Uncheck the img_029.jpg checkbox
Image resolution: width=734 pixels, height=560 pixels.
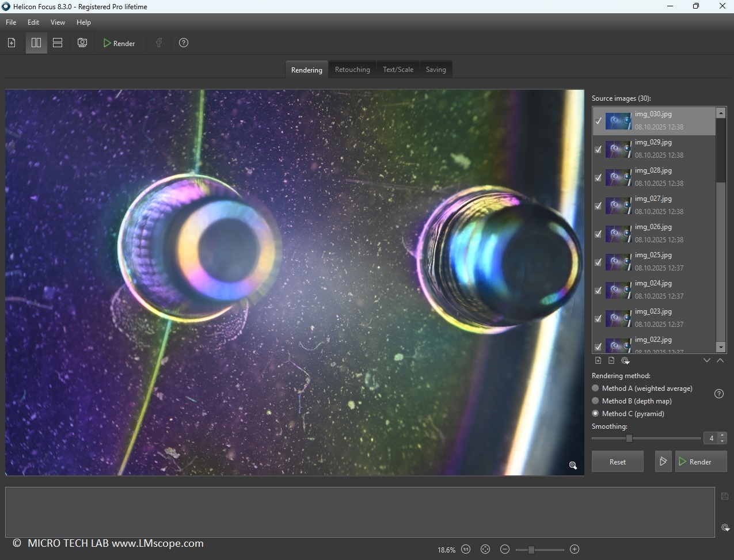coord(598,150)
